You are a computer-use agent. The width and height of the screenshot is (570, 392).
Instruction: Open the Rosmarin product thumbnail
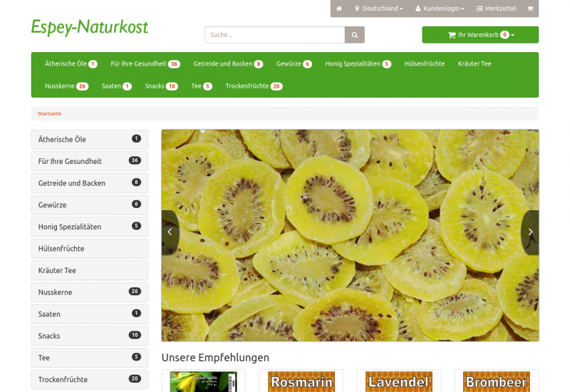301,381
